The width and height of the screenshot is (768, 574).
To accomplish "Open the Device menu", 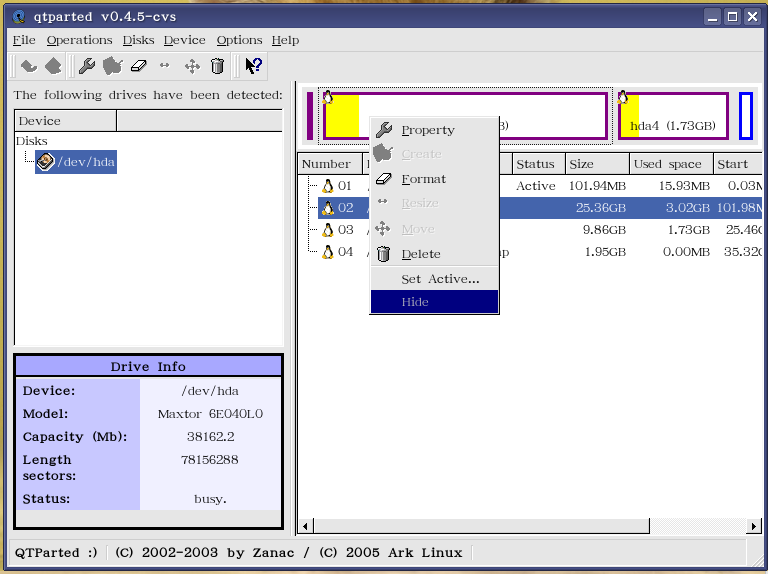I will 185,40.
